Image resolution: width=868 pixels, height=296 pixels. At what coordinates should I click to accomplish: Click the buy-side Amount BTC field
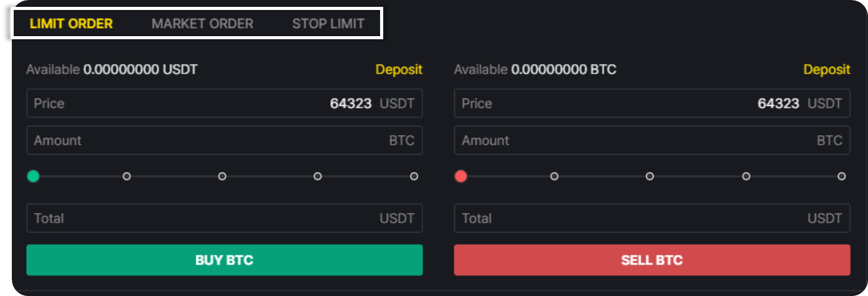pos(224,140)
